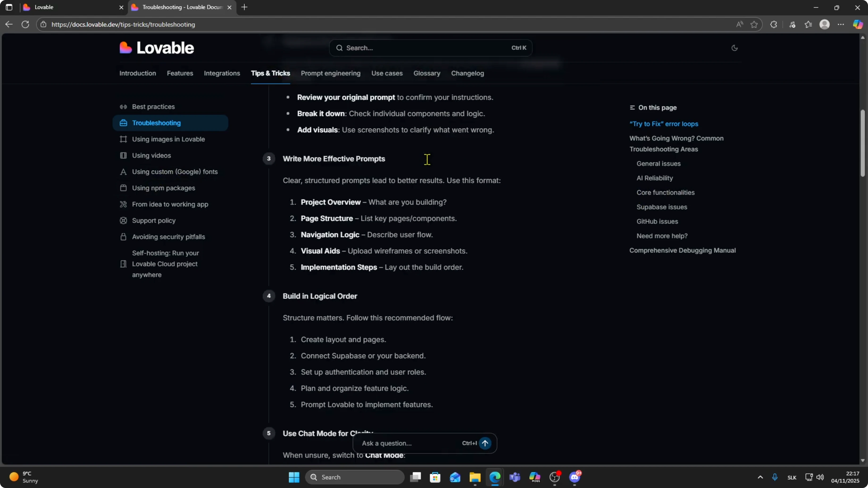
Task: Open the docs Search field
Action: point(431,48)
